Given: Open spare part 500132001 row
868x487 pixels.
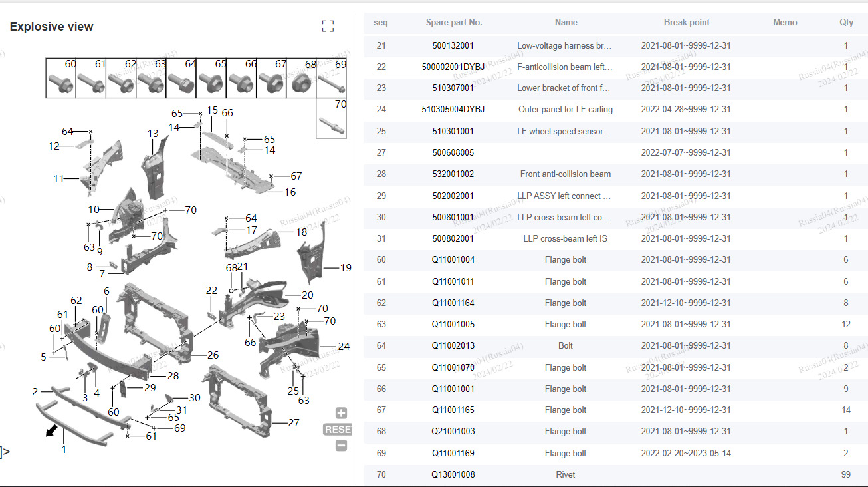Looking at the screenshot, I should 616,45.
